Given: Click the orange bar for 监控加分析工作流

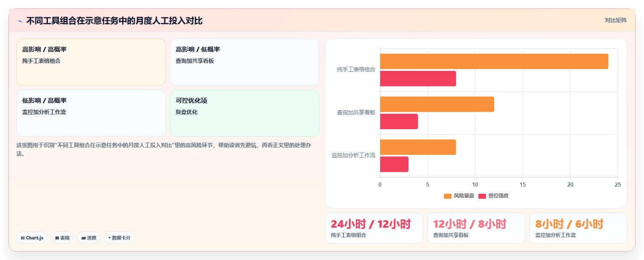Looking at the screenshot, I should point(418,147).
